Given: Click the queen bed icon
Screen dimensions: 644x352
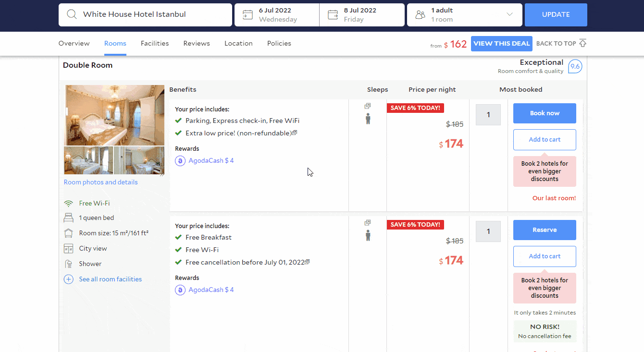Looking at the screenshot, I should coord(68,218).
